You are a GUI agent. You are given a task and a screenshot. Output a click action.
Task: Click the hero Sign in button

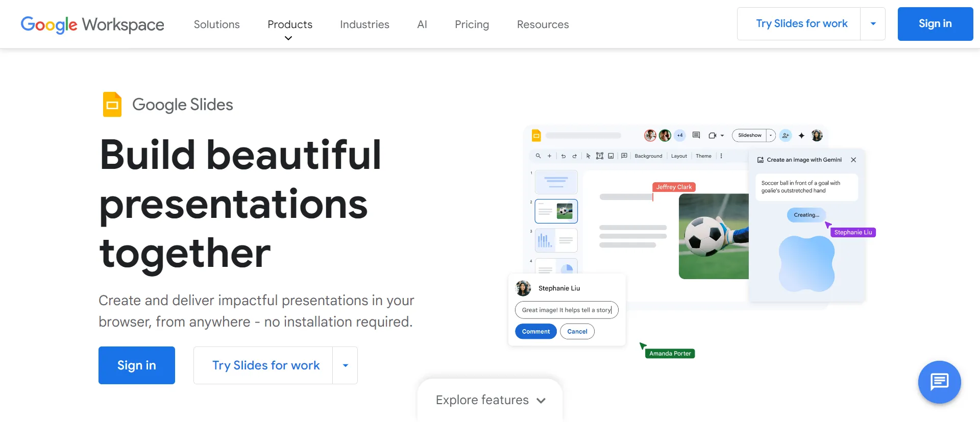coord(137,365)
